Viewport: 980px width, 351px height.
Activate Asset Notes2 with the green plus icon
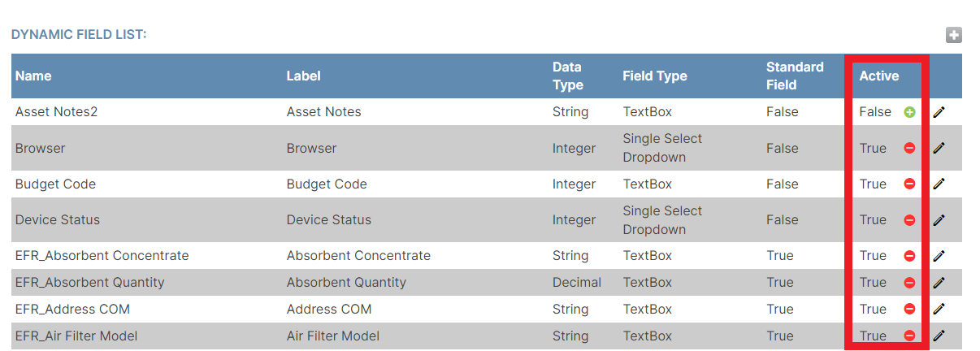(x=909, y=112)
